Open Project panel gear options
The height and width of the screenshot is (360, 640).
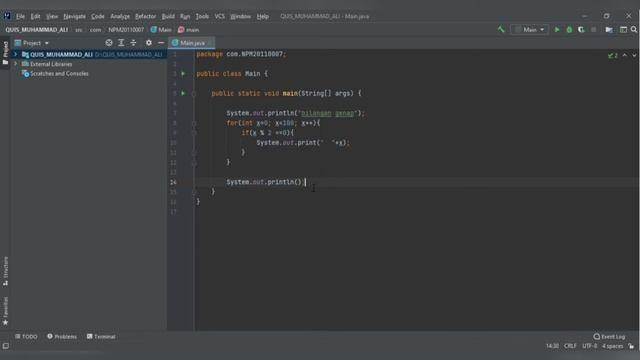(149, 42)
